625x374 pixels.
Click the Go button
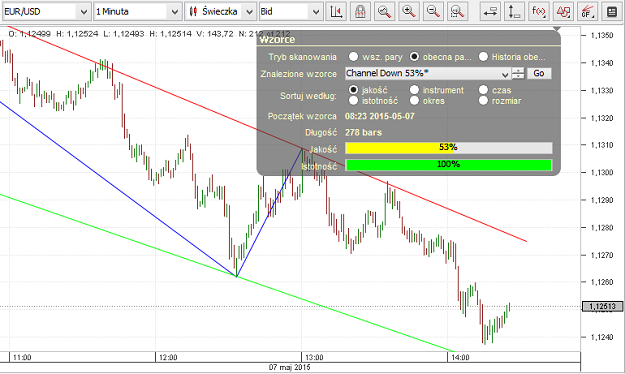539,73
